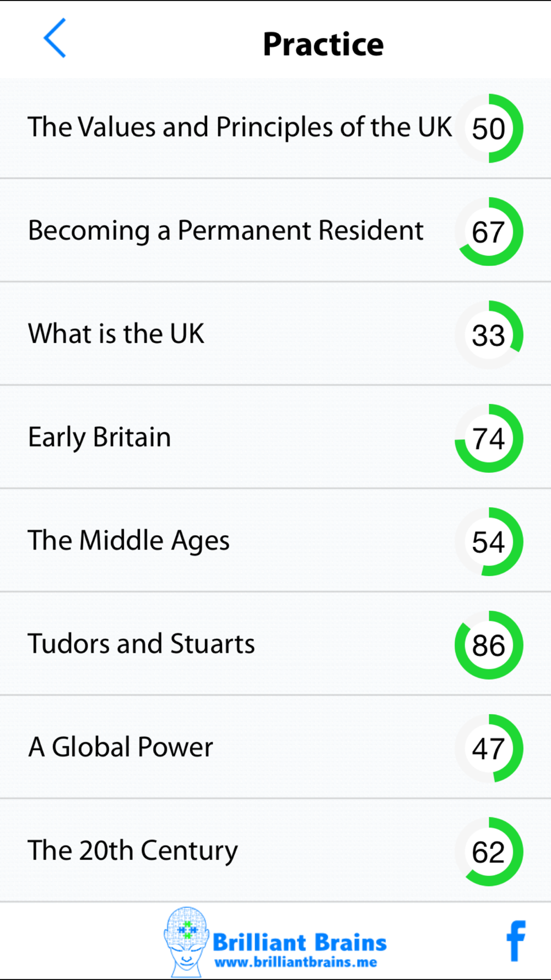Image resolution: width=551 pixels, height=980 pixels.
Task: Open A Global Power practice
Action: tap(121, 747)
